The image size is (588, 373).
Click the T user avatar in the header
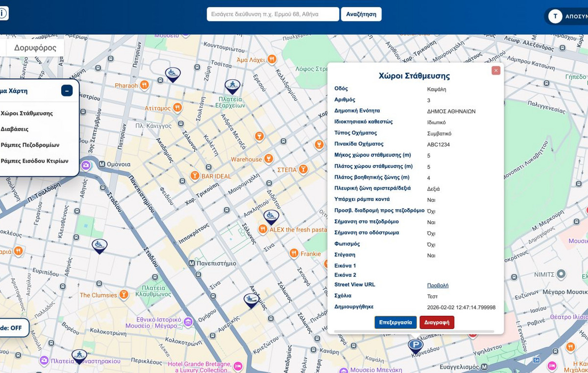(x=555, y=16)
